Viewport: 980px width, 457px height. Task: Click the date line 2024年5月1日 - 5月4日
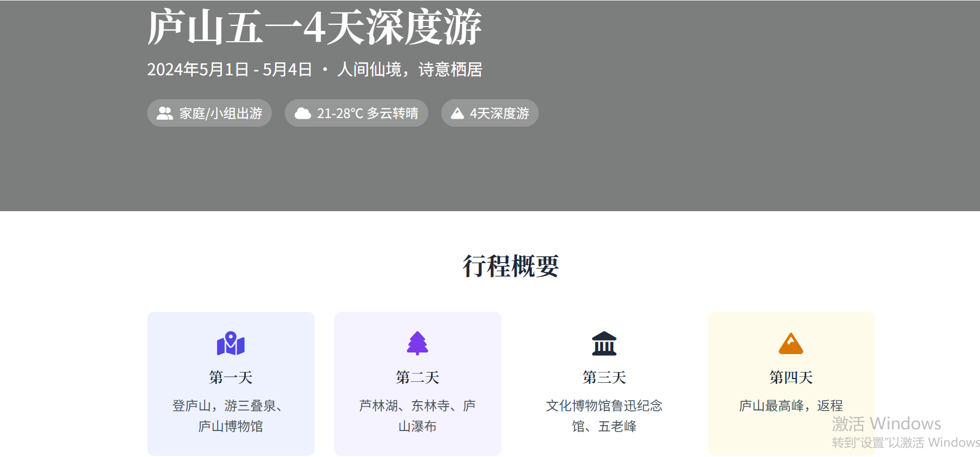pyautogui.click(x=230, y=70)
